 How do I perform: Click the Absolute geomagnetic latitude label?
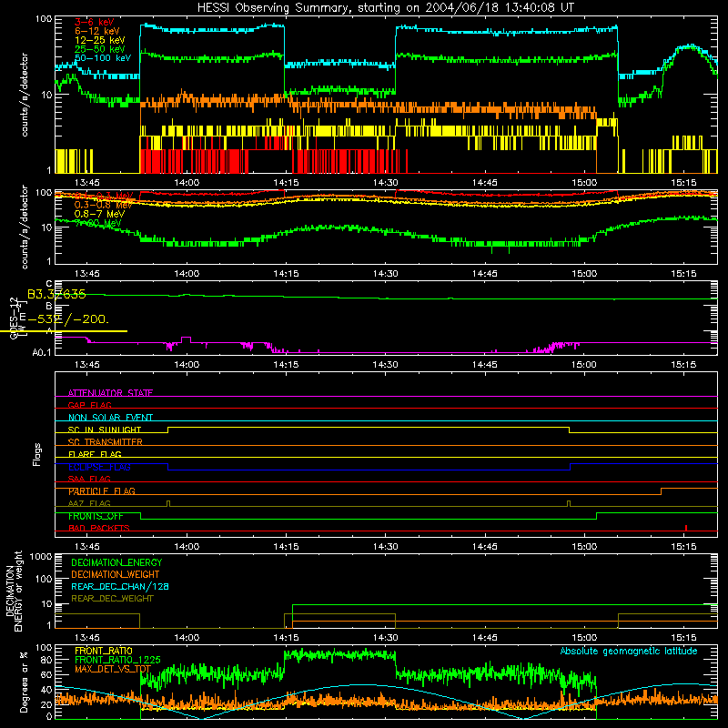629,652
